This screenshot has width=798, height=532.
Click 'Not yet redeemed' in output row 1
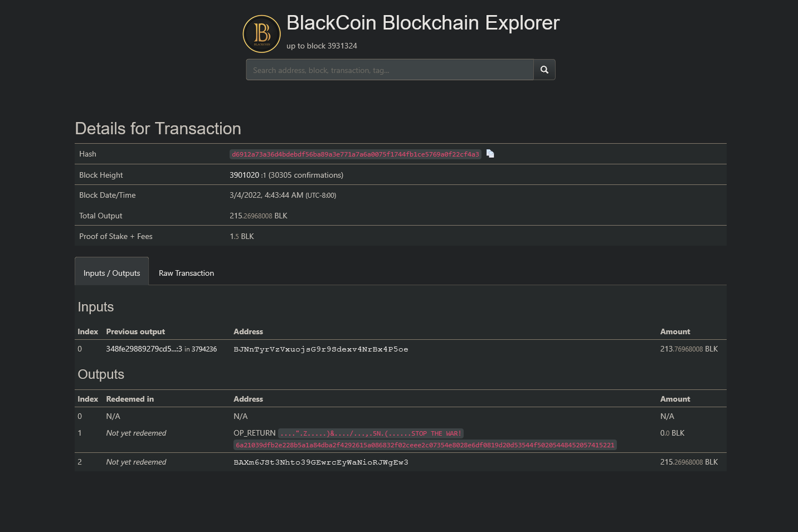pos(136,433)
